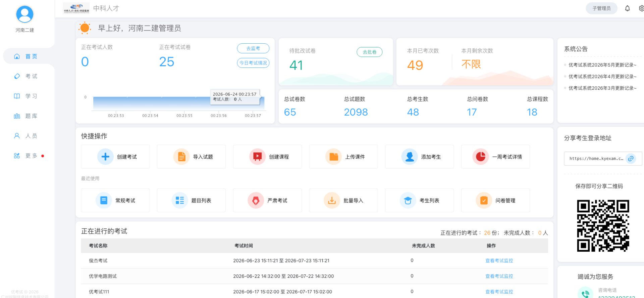Image resolution: width=644 pixels, height=298 pixels.
Task: Click the 考生列表 label
Action: (x=429, y=201)
